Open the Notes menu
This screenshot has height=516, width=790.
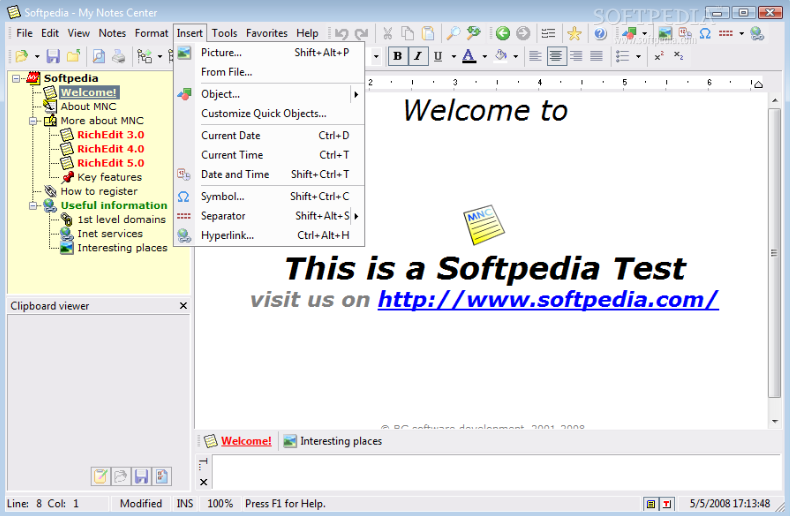click(112, 33)
